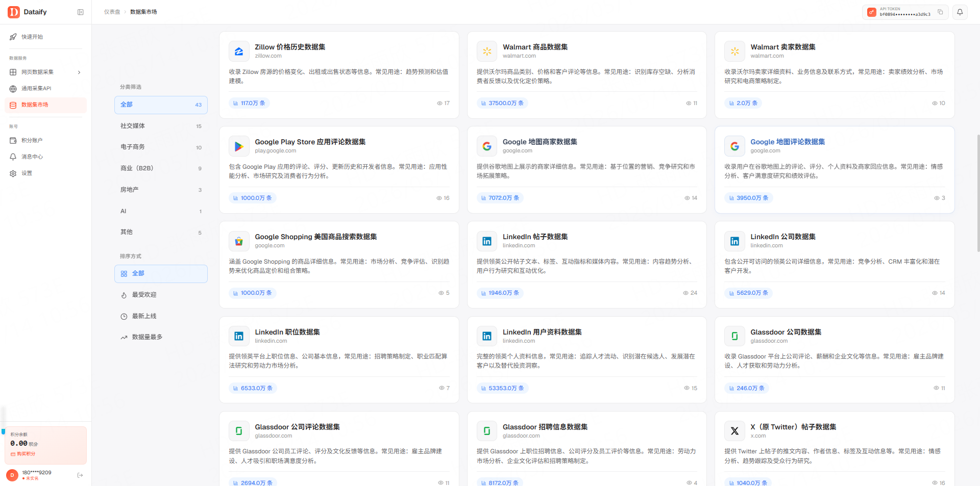Screen dimensions: 980x486
Task: Go to 仪表盘 breadcrumb
Action: click(x=112, y=12)
